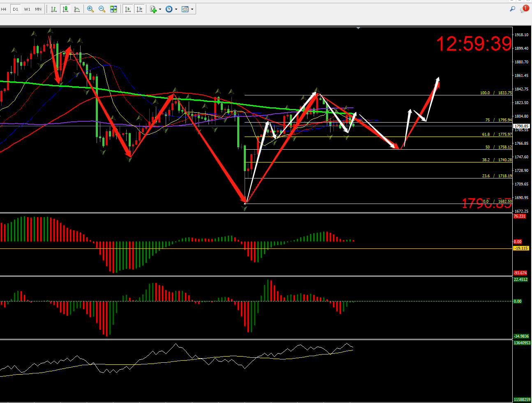Choose the MN monthly timeframe
The width and height of the screenshot is (532, 403).
[x=38, y=9]
